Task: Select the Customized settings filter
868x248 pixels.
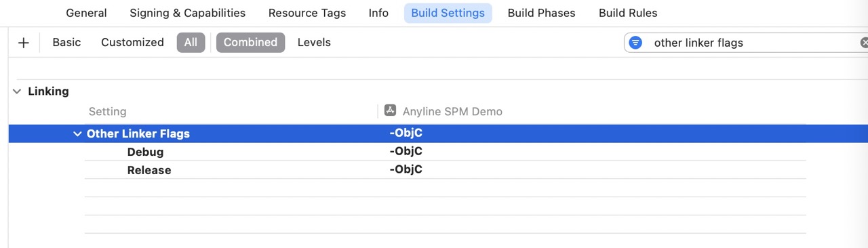Action: pos(132,43)
